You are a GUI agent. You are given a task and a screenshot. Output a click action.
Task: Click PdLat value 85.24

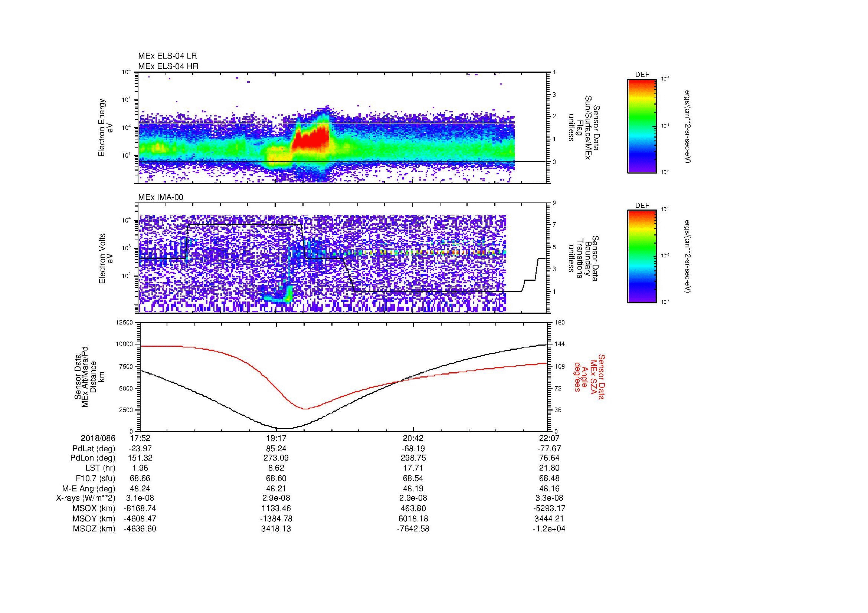(x=276, y=448)
